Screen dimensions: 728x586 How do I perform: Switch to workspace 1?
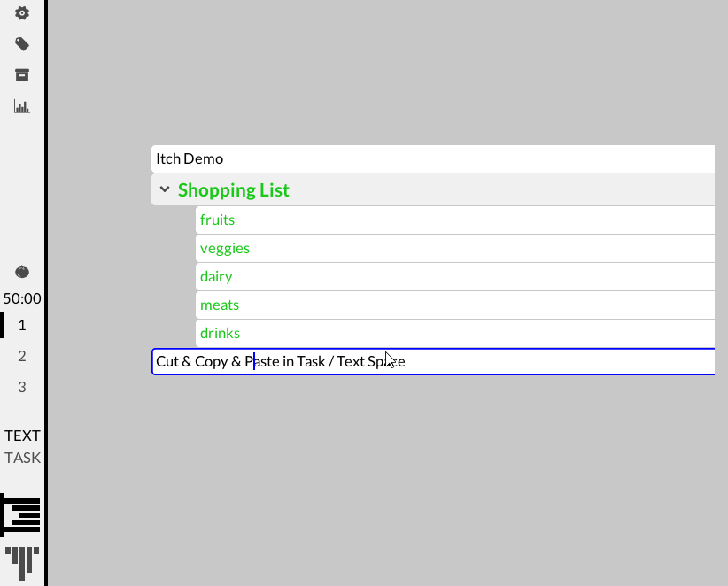tap(22, 325)
